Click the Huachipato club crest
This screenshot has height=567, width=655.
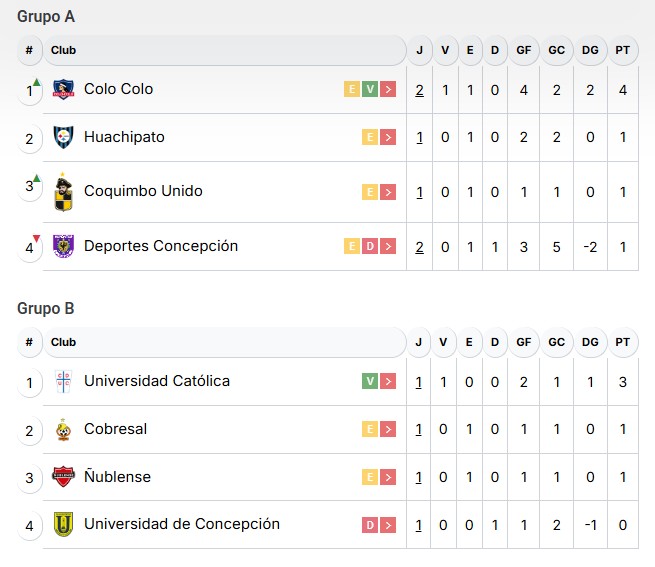click(64, 137)
